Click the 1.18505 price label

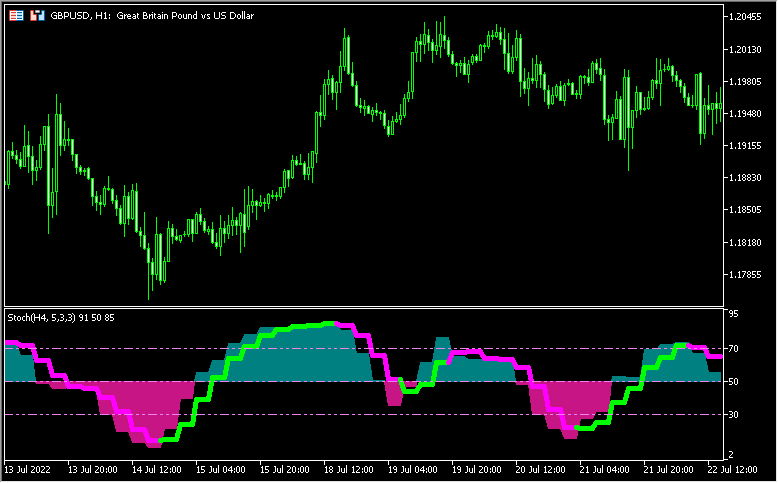click(x=745, y=209)
